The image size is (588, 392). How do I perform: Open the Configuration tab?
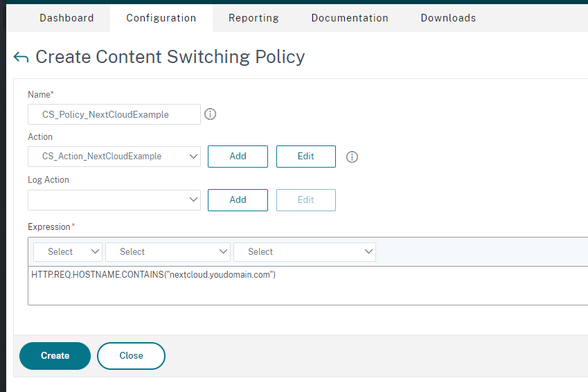(x=161, y=18)
